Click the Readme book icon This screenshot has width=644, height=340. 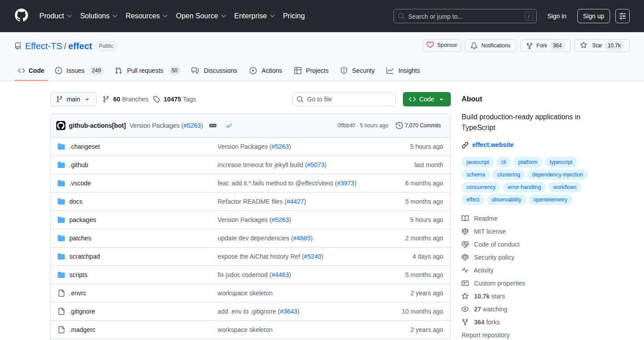coord(465,218)
